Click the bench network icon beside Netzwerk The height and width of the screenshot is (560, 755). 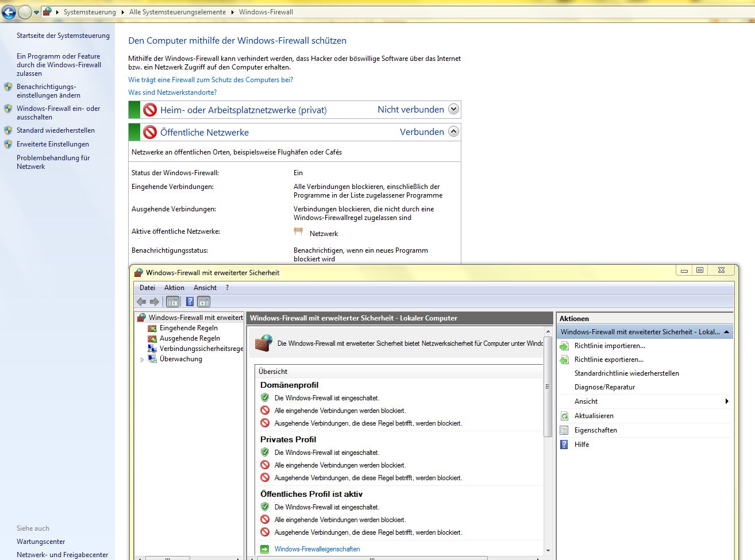point(298,232)
